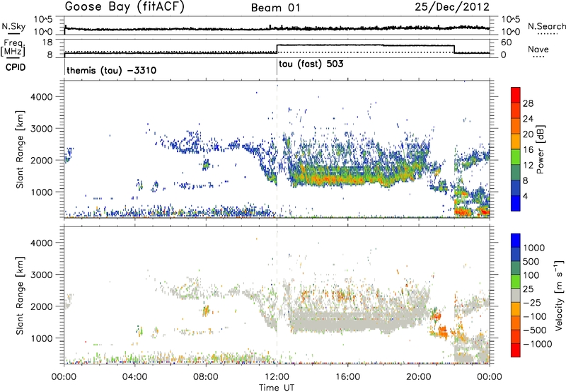566x392 pixels.
Task: Click the "Velocity [m s-1]" colorbar title
Action: (x=559, y=295)
